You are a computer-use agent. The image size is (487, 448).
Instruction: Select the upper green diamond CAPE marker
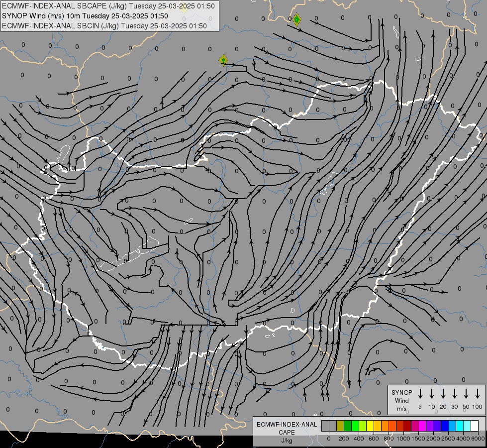296,19
